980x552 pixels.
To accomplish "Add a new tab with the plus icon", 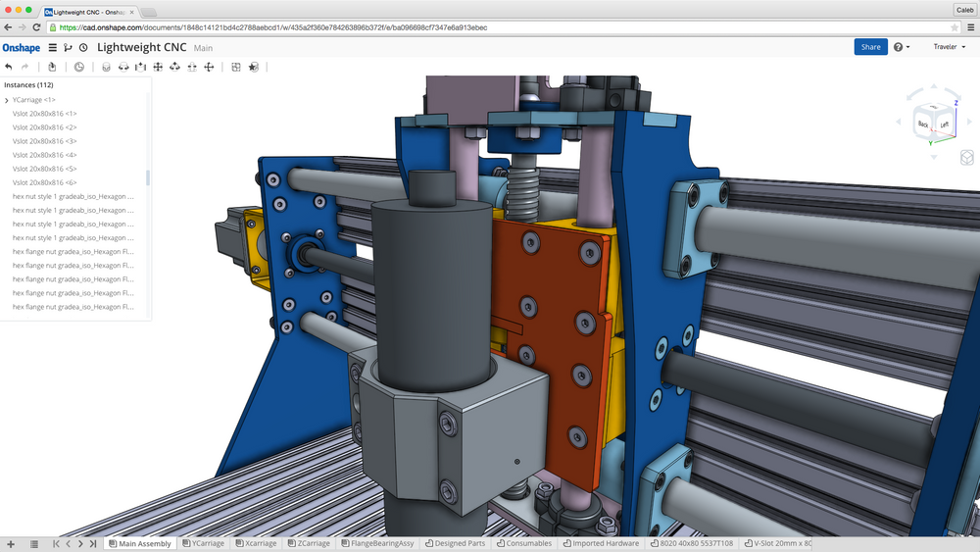I will (11, 544).
